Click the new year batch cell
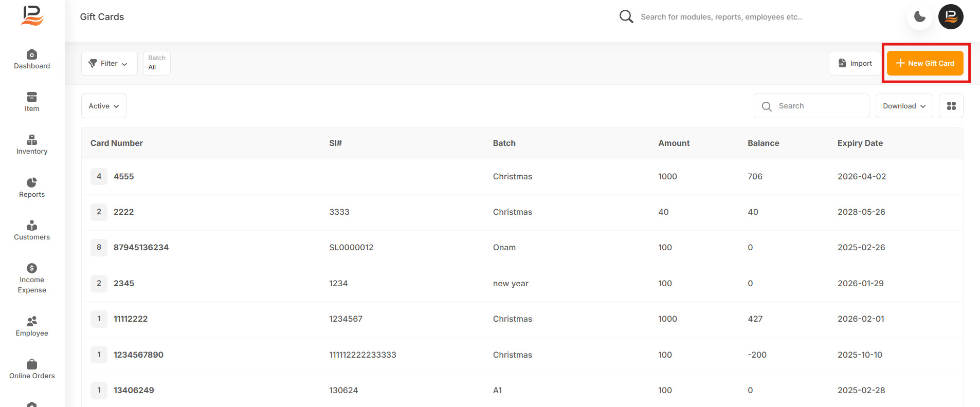The height and width of the screenshot is (407, 980). coord(511,283)
